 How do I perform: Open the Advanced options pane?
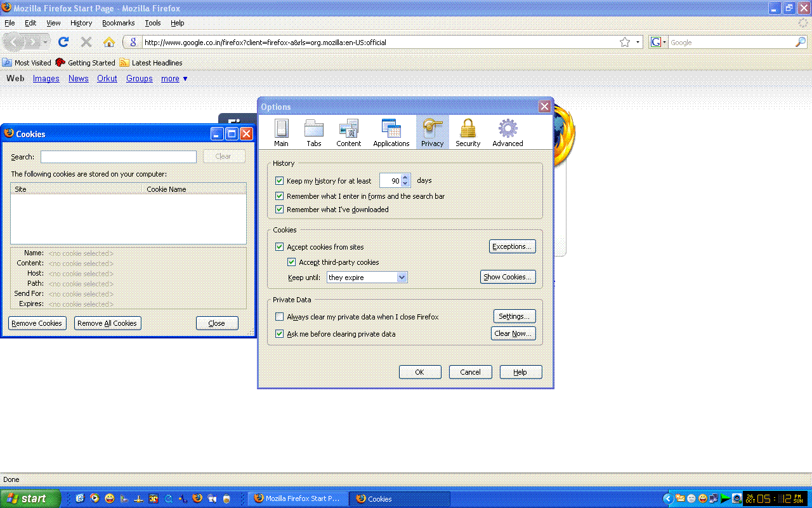[507, 133]
